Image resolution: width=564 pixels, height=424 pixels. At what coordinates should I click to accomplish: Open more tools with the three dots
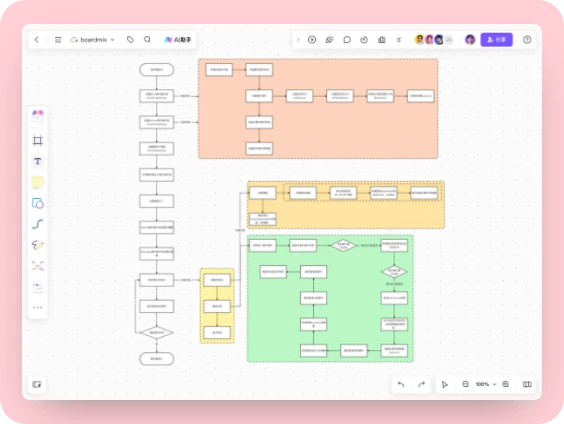tap(38, 307)
